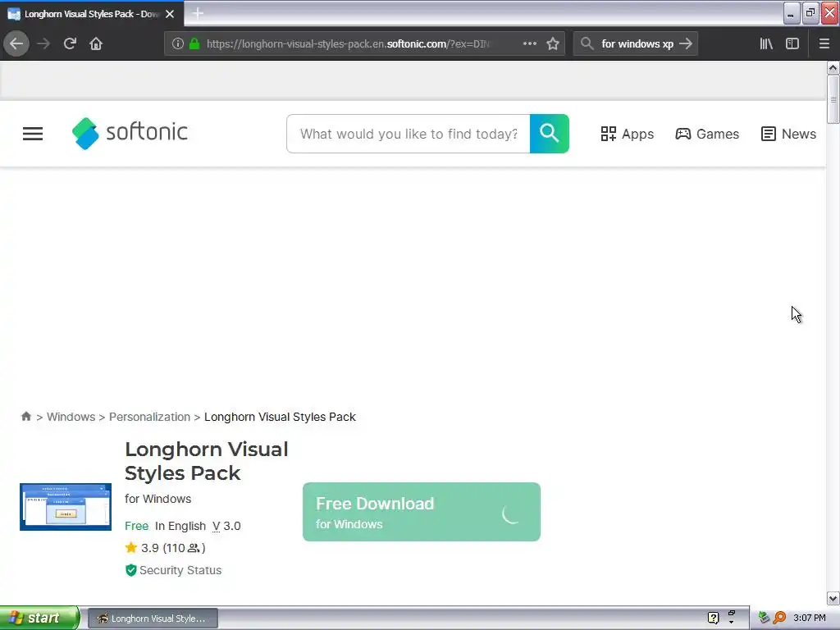Image resolution: width=840 pixels, height=630 pixels.
Task: Click the Softonic logo
Action: coord(130,133)
